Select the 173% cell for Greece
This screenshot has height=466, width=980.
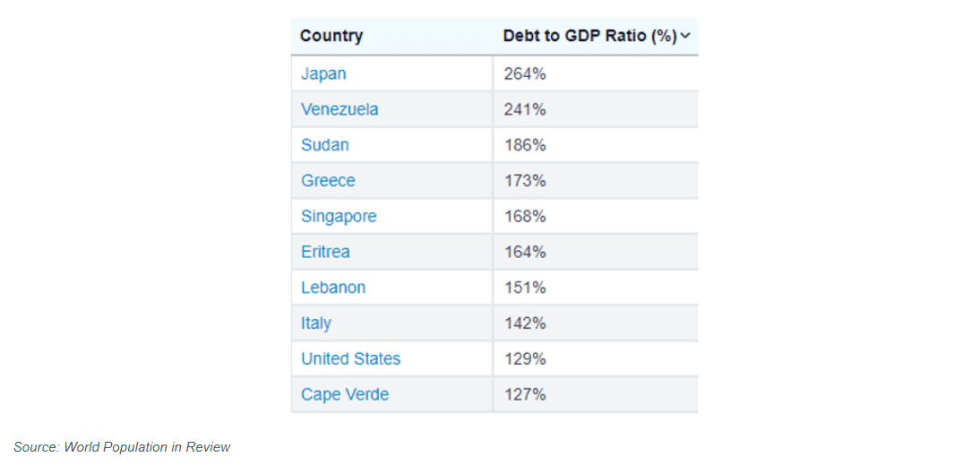pyautogui.click(x=525, y=181)
